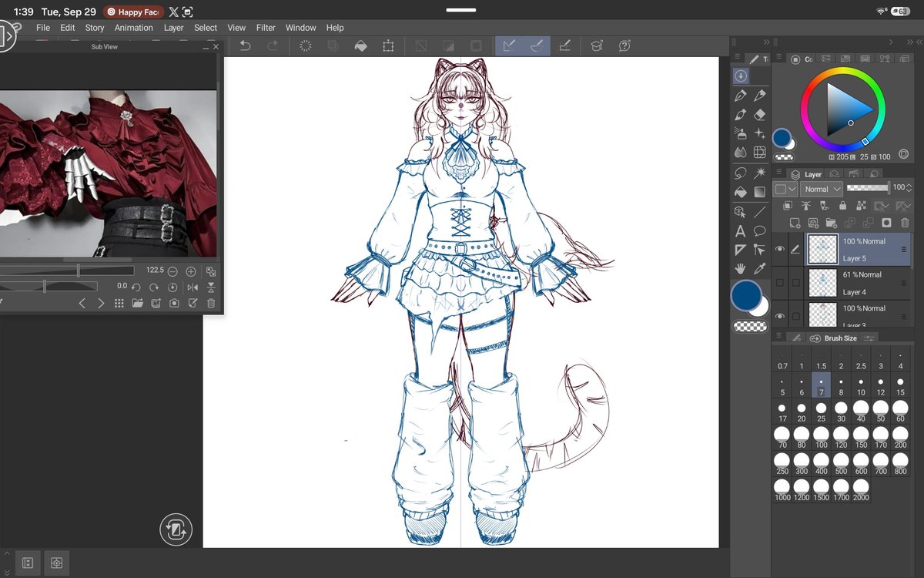Select the Balloon tool

(x=760, y=230)
